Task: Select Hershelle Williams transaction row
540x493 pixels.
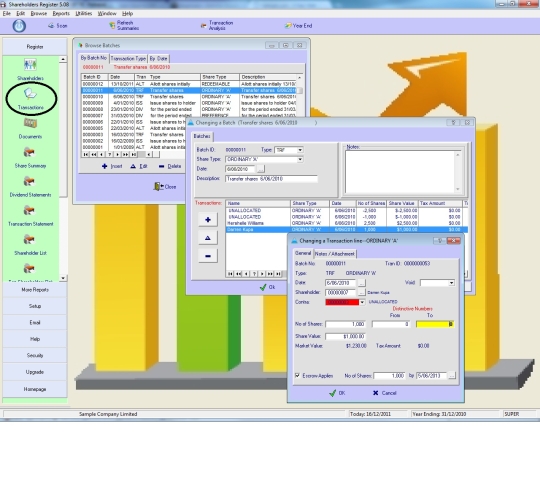Action: tap(346, 223)
